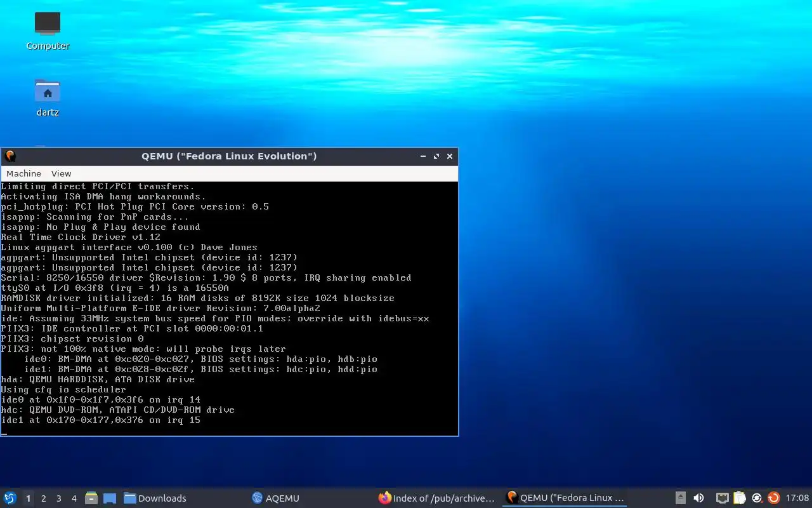Click the QEMU logo in the title bar
Image resolution: width=812 pixels, height=508 pixels.
[x=10, y=156]
